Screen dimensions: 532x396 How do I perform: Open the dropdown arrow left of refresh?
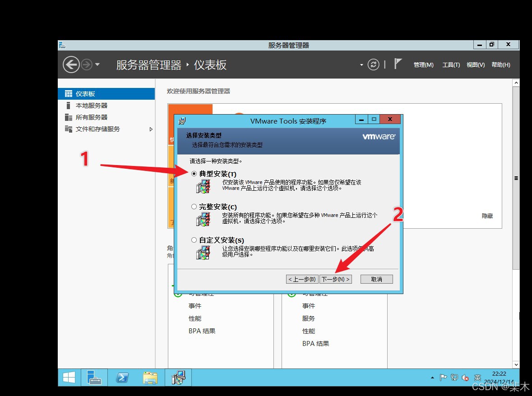(x=361, y=65)
